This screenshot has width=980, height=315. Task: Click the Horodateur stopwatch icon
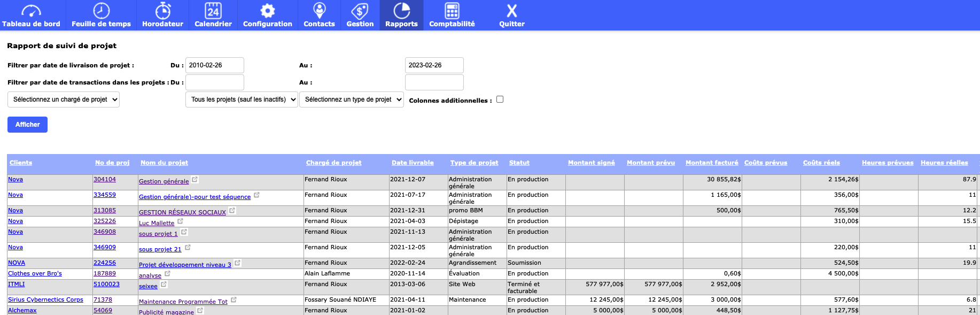(x=162, y=11)
